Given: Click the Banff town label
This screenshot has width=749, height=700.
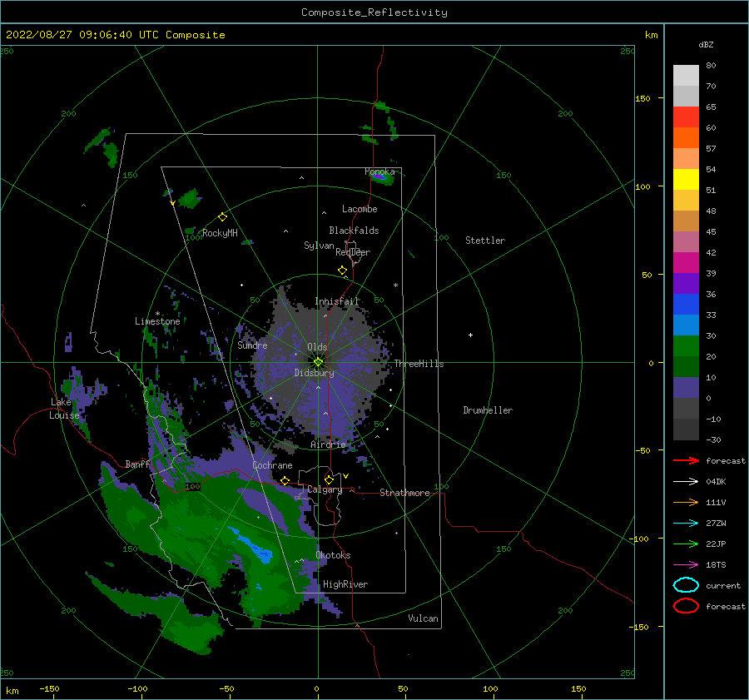Looking at the screenshot, I should point(137,464).
